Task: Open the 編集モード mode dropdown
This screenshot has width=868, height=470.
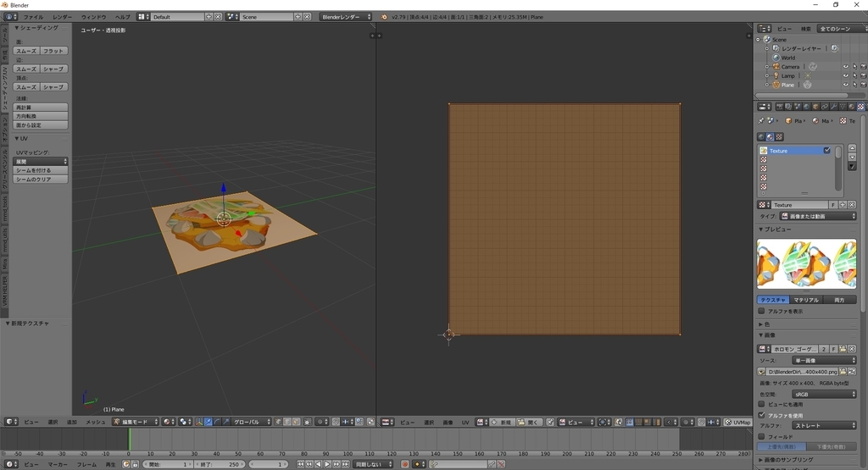Action: 135,422
